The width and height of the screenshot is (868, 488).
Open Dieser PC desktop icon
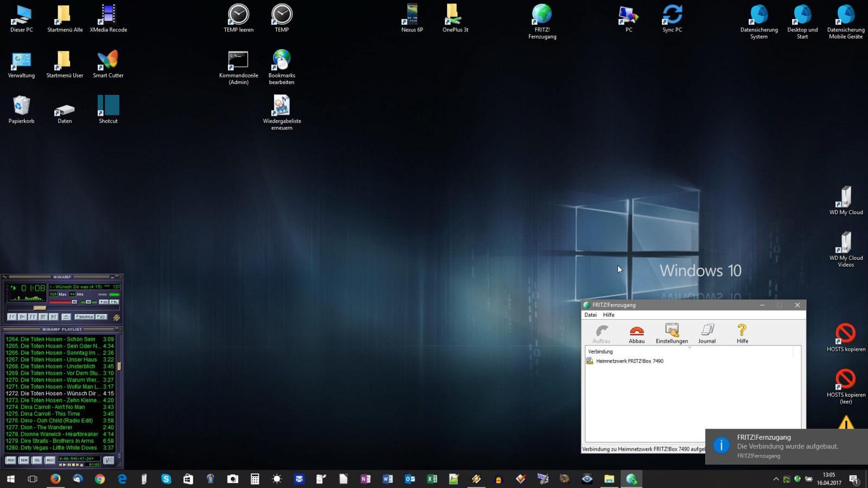pos(22,19)
